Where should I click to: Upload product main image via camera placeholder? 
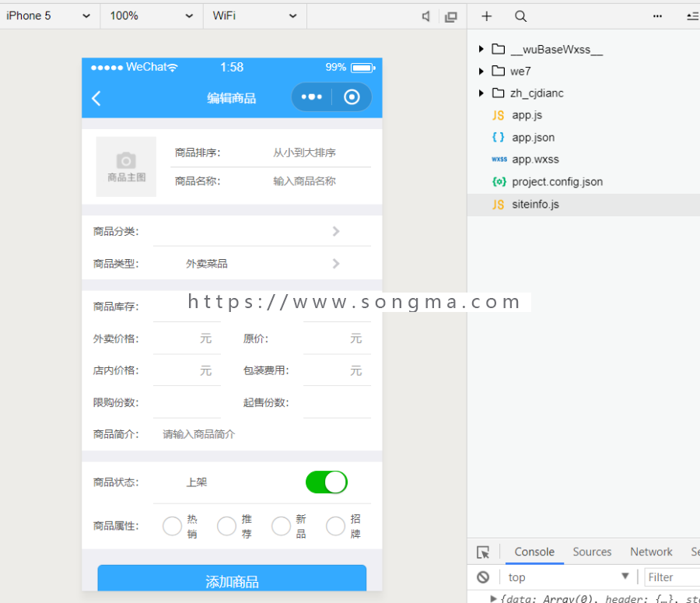click(126, 167)
